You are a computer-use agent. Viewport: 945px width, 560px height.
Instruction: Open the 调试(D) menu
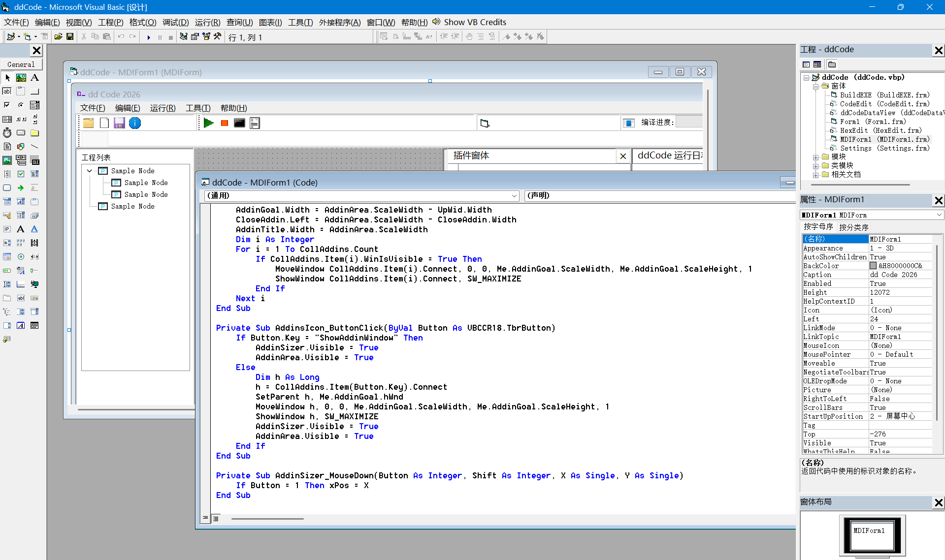pyautogui.click(x=175, y=22)
